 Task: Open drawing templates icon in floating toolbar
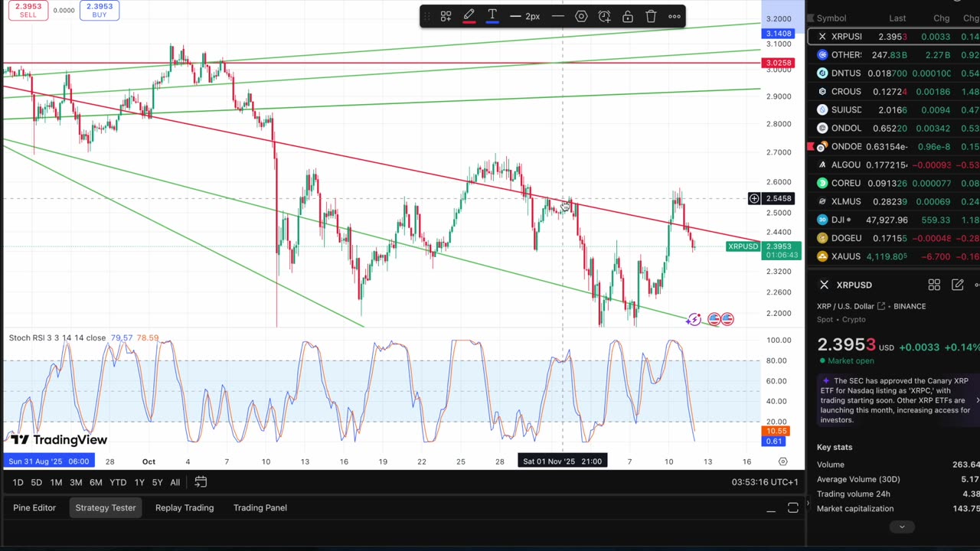[446, 16]
